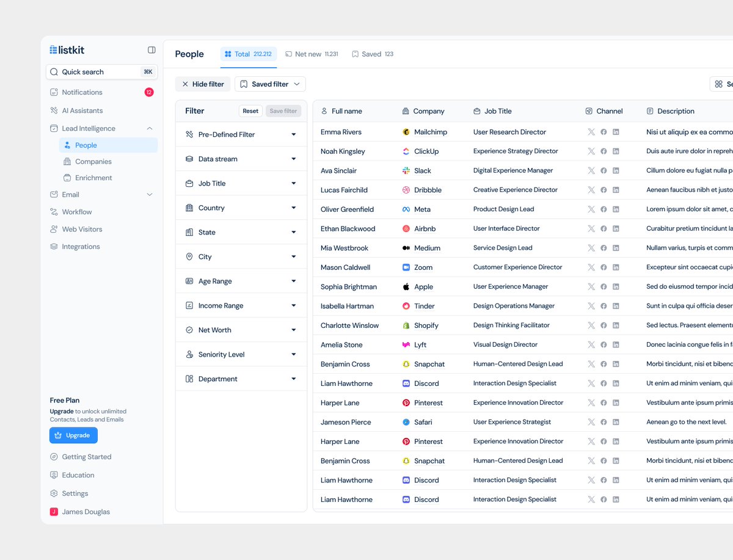Click the blue Upgrade button
The image size is (733, 560).
pos(73,435)
